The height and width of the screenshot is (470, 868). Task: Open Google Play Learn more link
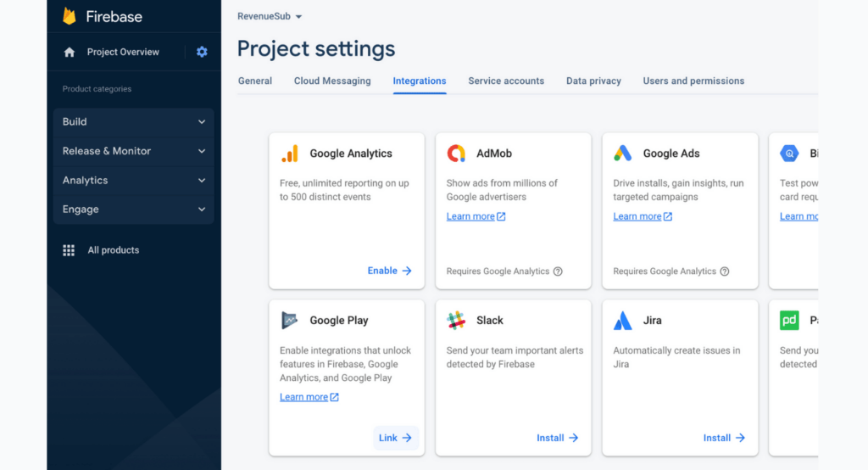click(304, 397)
